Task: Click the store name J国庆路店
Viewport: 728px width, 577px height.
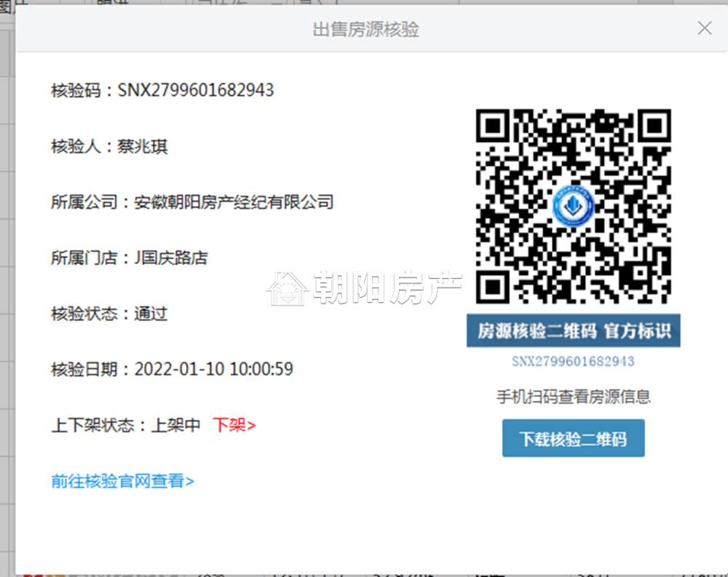Action: coord(171,258)
